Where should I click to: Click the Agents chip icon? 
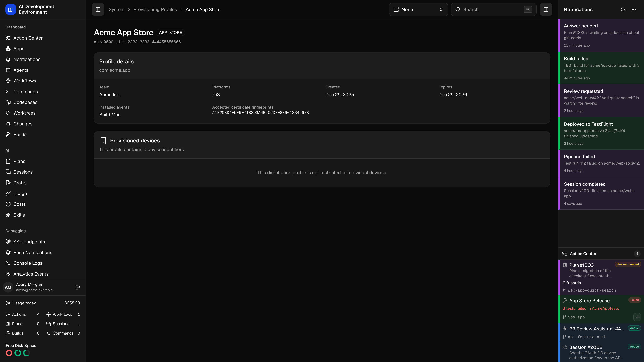pyautogui.click(x=8, y=70)
